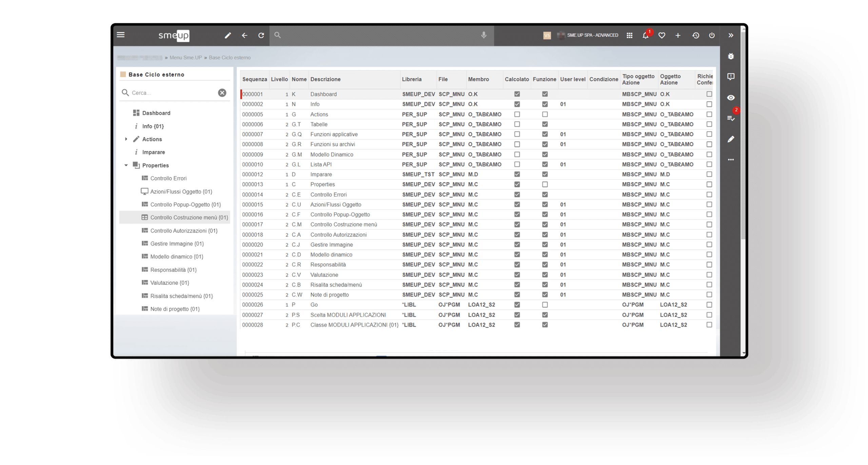Image resolution: width=868 pixels, height=465 pixels.
Task: Toggle Calcolato checkbox for Actions row
Action: point(517,114)
